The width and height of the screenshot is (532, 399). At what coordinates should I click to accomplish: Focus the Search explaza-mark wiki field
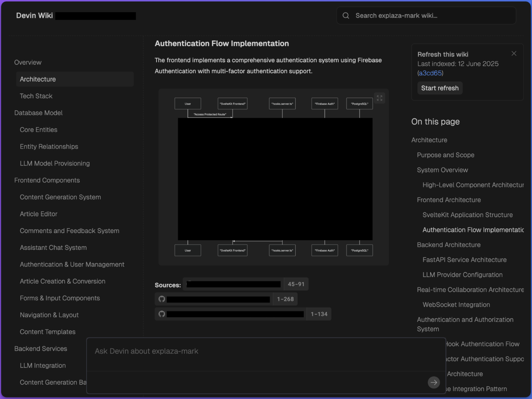(x=426, y=16)
